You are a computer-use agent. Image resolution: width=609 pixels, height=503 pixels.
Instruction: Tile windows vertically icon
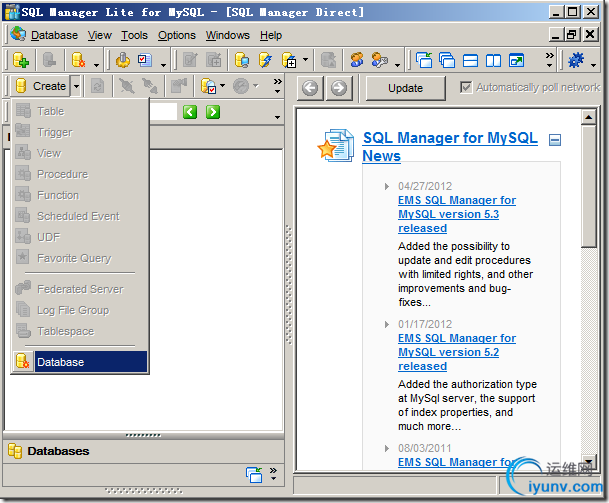point(493,60)
